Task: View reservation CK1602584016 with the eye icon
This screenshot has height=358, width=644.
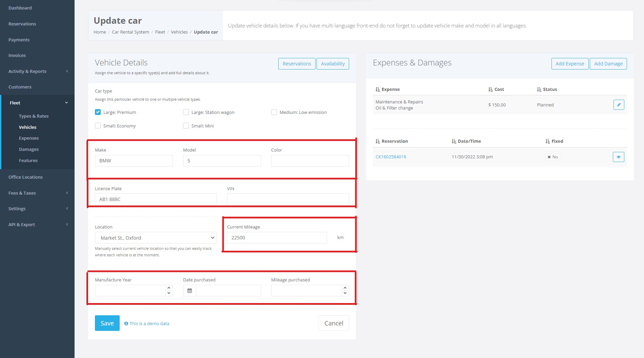Action: coord(619,157)
